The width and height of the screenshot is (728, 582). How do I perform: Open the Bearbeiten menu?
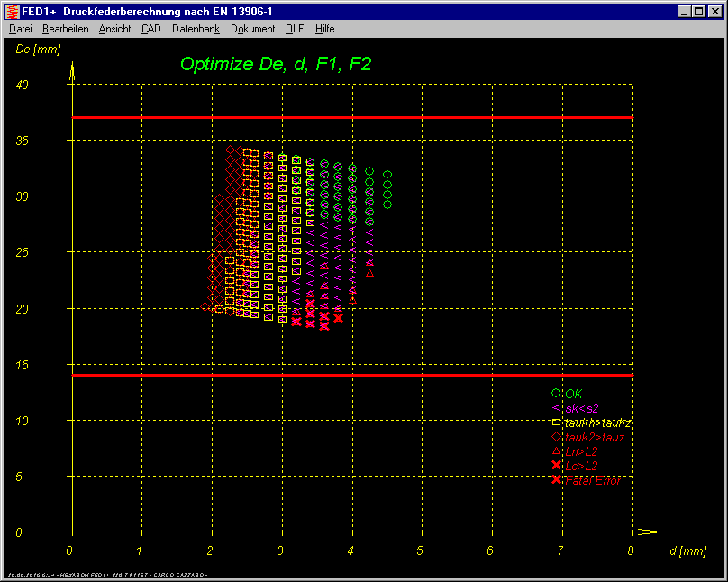click(65, 29)
